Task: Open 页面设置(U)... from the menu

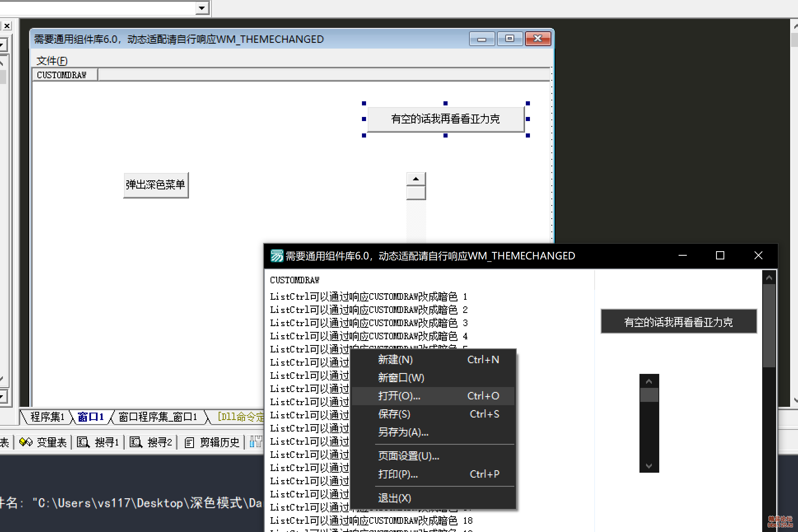Action: click(434, 456)
